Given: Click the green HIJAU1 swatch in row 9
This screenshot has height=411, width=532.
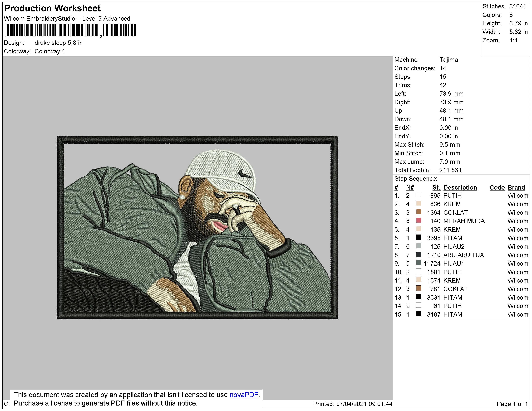Looking at the screenshot, I should pyautogui.click(x=419, y=263).
